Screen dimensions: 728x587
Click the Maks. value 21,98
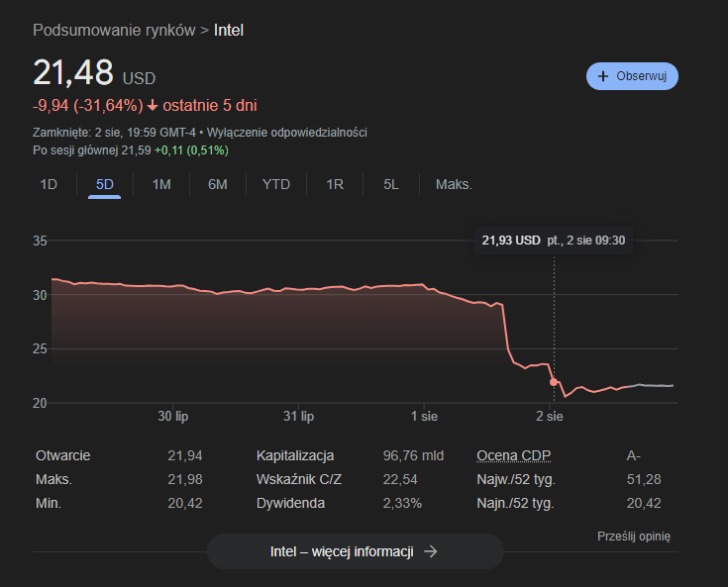point(185,479)
